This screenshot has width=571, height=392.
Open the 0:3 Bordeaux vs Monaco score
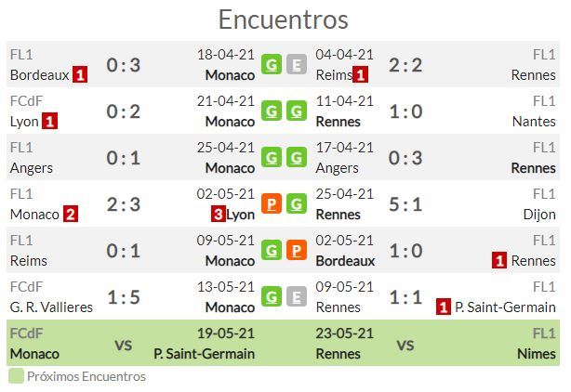tap(124, 65)
